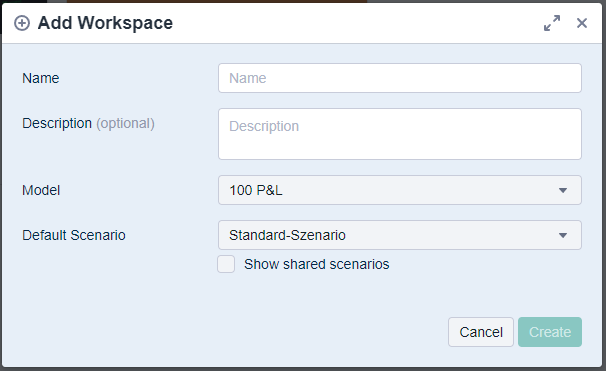Close the Add Workspace dialog with the X
This screenshot has width=606, height=371.
582,23
